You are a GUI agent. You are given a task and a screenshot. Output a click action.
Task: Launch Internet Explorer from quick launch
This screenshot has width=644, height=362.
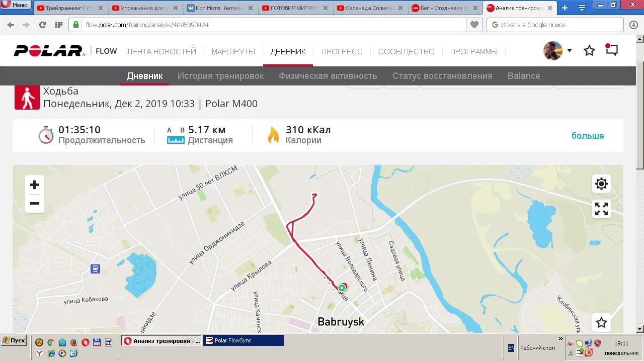click(x=51, y=353)
